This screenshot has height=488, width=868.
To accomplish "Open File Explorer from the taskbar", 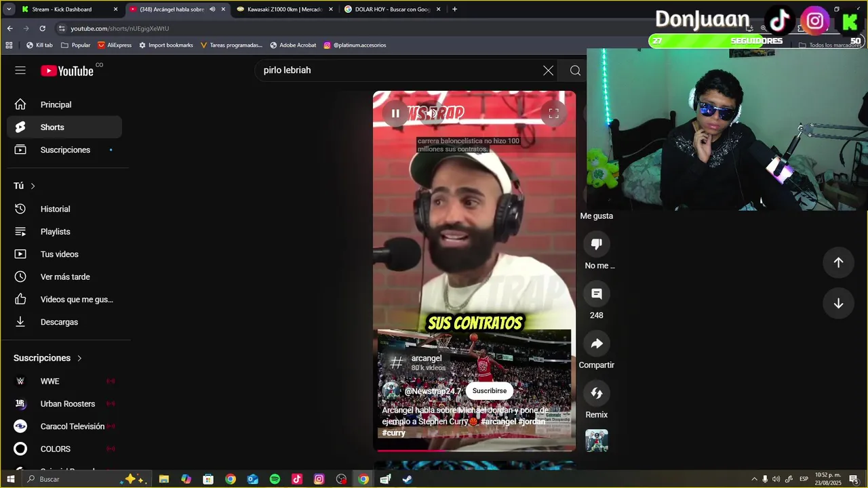I will click(x=164, y=479).
